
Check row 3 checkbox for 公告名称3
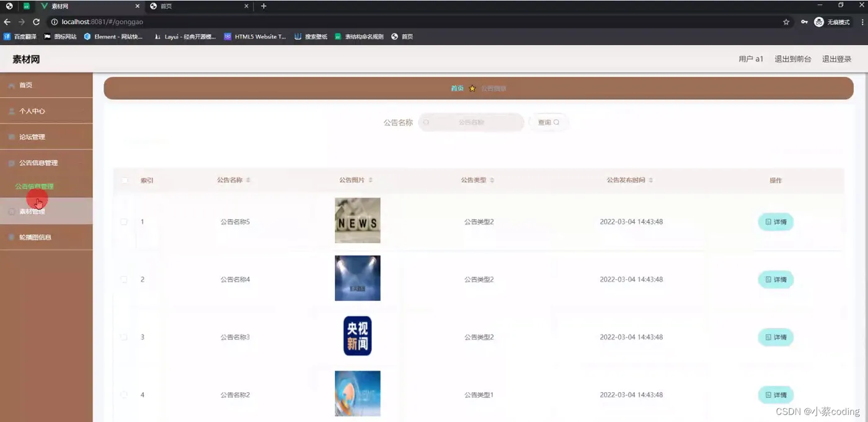coord(124,337)
